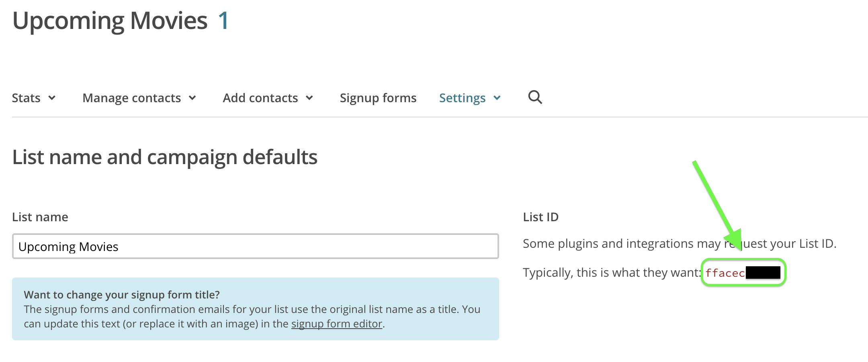
Task: Follow the signup form editor link
Action: 336,324
